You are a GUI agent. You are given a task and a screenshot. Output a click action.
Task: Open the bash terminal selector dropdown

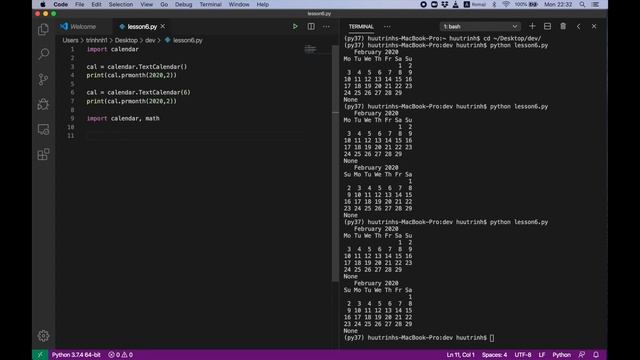pos(480,27)
